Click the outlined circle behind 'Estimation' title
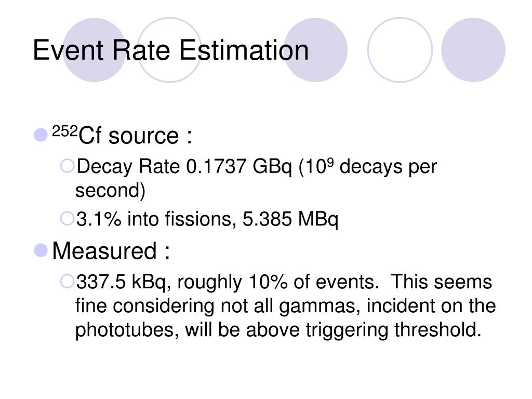532x399 pixels. pyautogui.click(x=169, y=50)
